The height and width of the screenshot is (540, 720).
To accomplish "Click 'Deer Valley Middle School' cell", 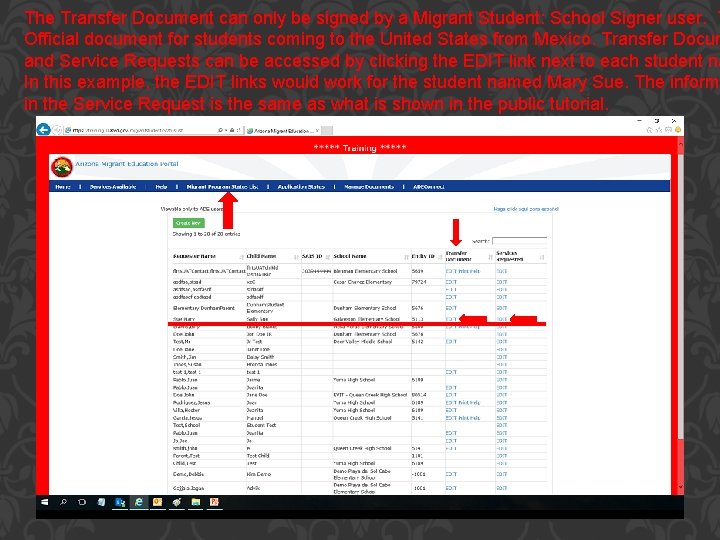I will tap(363, 342).
